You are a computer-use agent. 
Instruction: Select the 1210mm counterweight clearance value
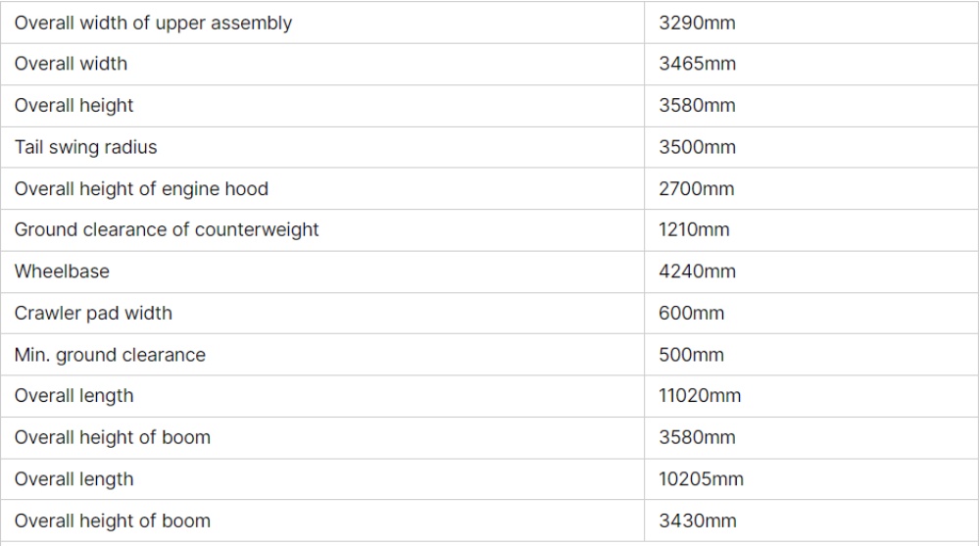tap(695, 230)
